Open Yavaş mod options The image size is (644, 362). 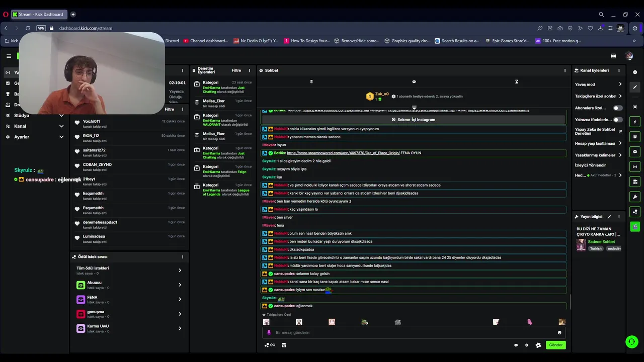pyautogui.click(x=599, y=84)
